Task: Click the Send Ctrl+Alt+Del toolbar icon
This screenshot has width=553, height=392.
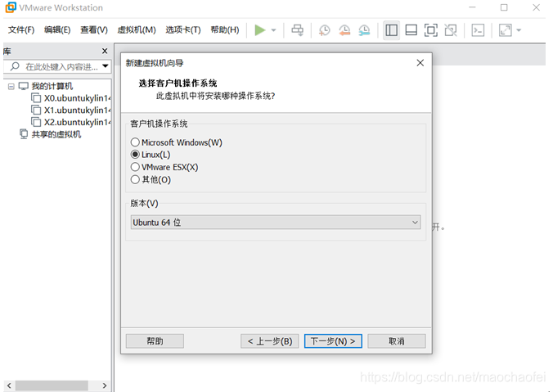Action: tap(297, 30)
